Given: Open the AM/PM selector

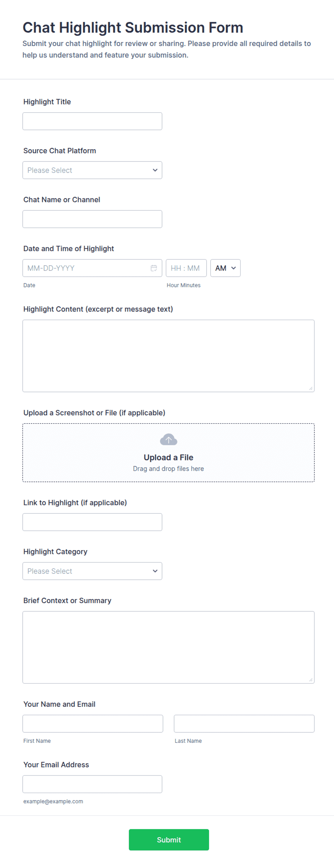Looking at the screenshot, I should pyautogui.click(x=226, y=268).
